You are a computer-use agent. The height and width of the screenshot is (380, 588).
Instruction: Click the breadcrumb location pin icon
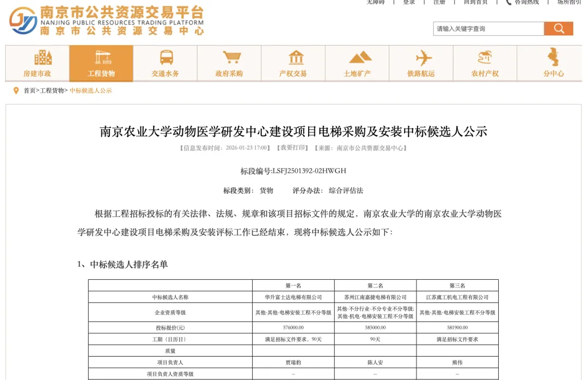16,90
